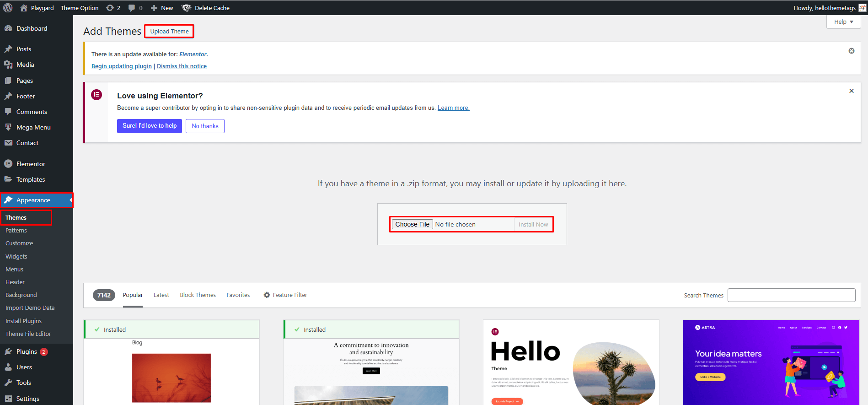The image size is (868, 405).
Task: Click the Posts pin icon
Action: click(x=8, y=49)
